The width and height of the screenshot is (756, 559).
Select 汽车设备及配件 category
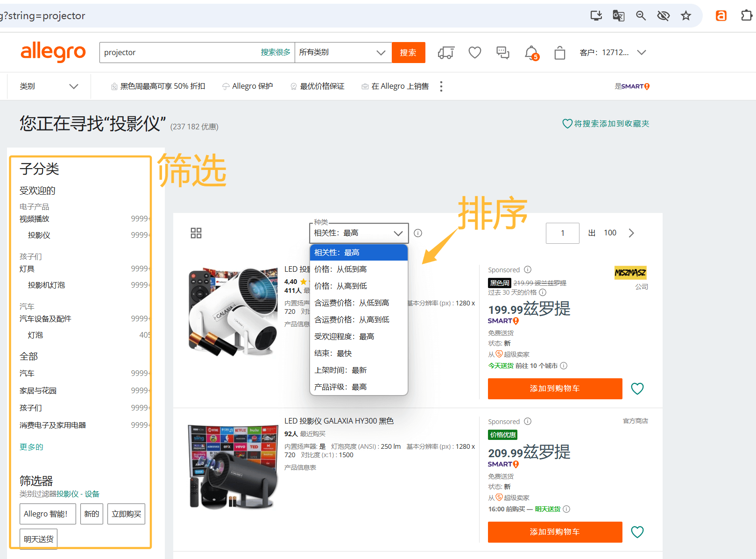click(45, 319)
